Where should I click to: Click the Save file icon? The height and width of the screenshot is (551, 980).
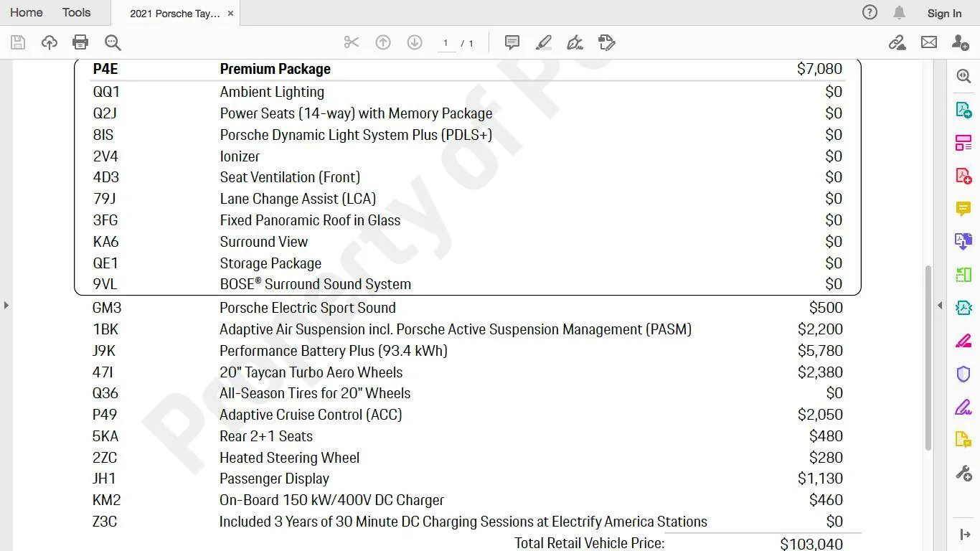click(18, 42)
